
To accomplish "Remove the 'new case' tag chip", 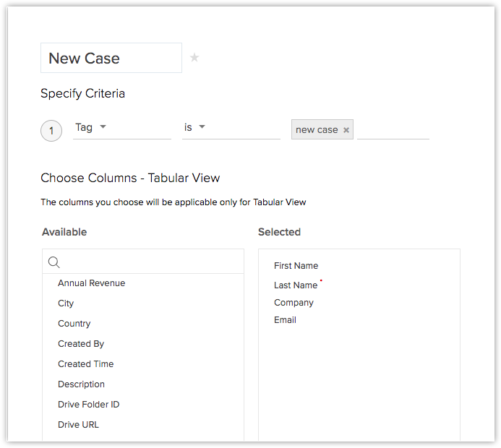I will [x=346, y=130].
